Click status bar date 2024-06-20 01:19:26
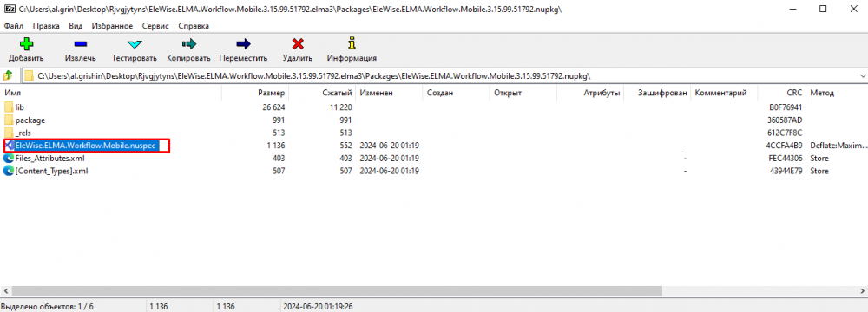 pyautogui.click(x=319, y=306)
